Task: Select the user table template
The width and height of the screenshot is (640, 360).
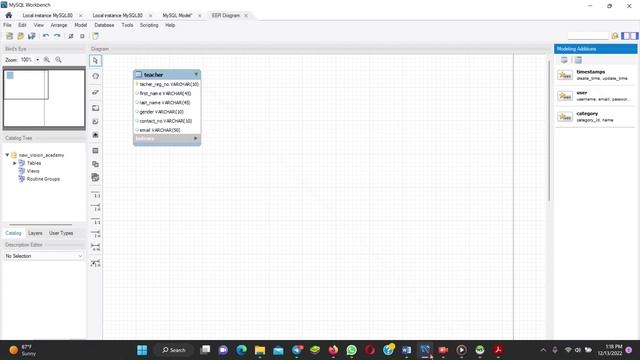Action: [595, 96]
